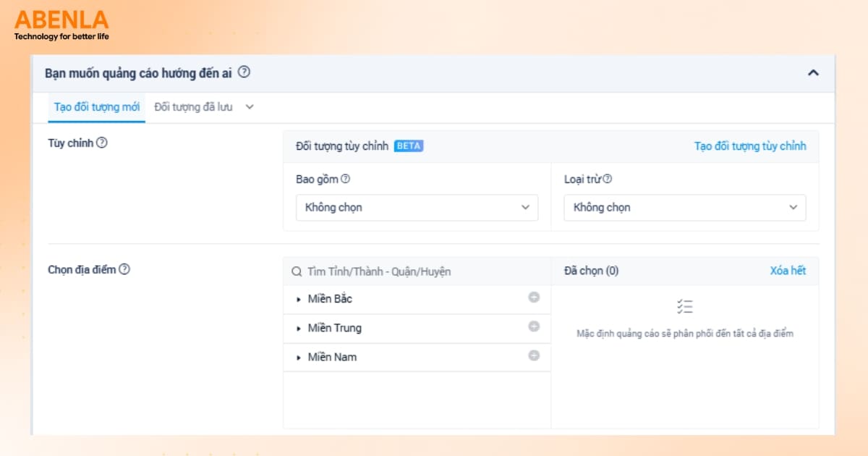Click help icon beside Chọn địa điểm
Screen dimensions: 868x456
pos(124,269)
